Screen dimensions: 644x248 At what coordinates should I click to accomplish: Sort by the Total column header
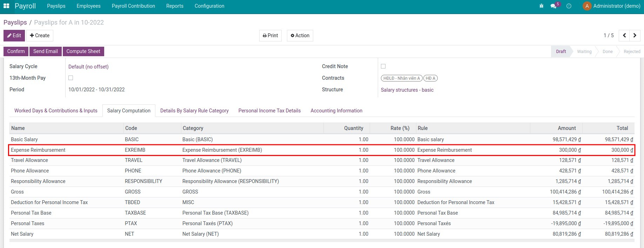608,128
